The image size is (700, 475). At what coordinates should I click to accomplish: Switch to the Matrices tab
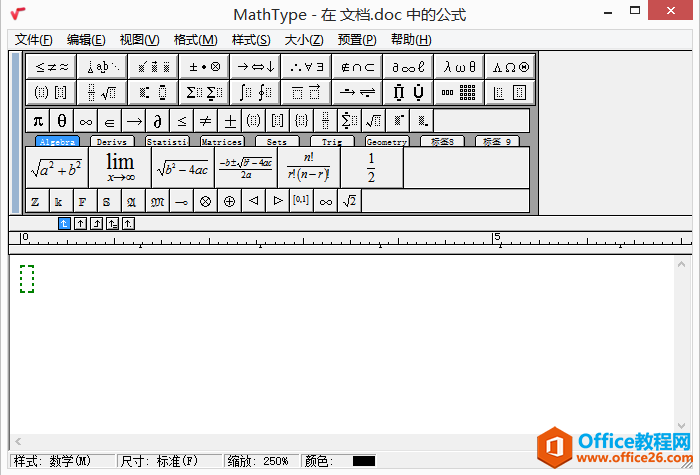click(222, 142)
